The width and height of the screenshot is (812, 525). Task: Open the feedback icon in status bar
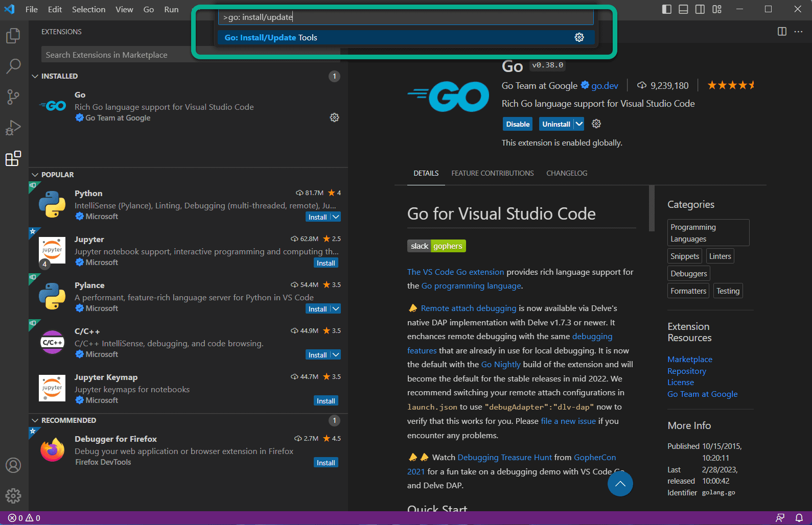(x=780, y=518)
